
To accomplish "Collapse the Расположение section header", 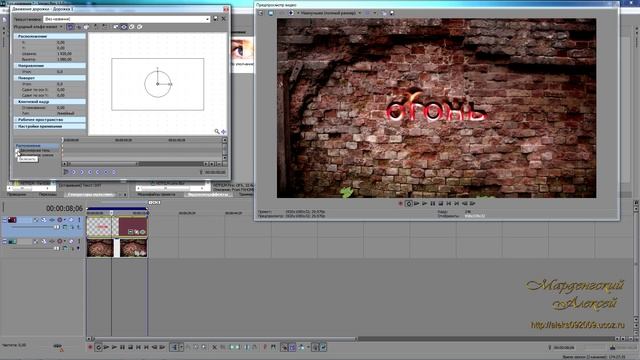I will tap(50, 36).
